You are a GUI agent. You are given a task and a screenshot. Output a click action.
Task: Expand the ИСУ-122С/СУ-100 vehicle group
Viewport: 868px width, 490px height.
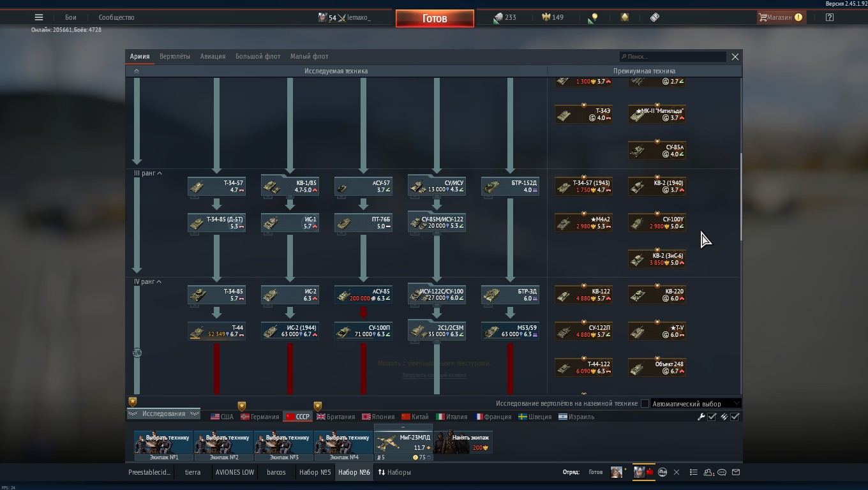[x=437, y=295]
